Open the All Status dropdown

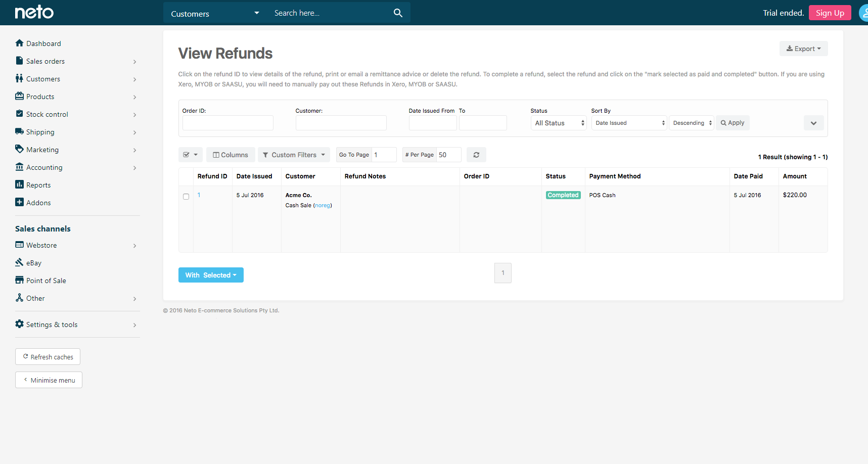(x=559, y=123)
